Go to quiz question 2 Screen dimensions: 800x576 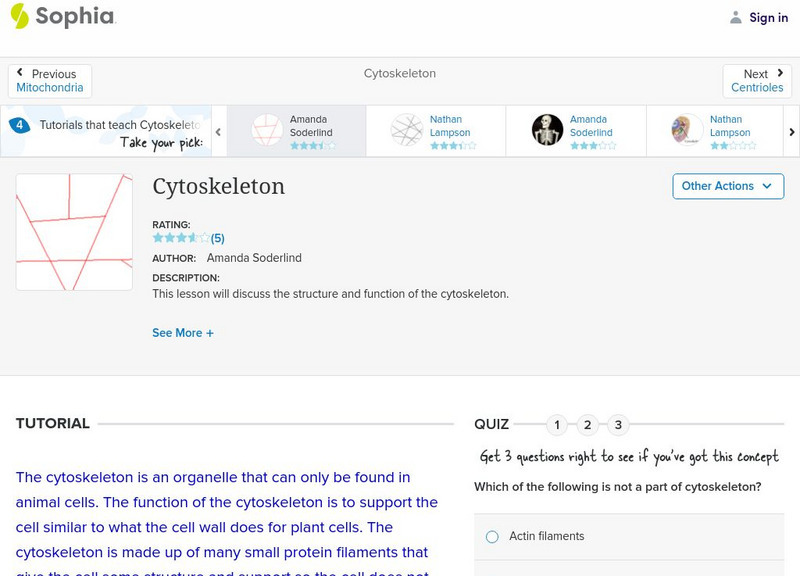[x=588, y=425]
